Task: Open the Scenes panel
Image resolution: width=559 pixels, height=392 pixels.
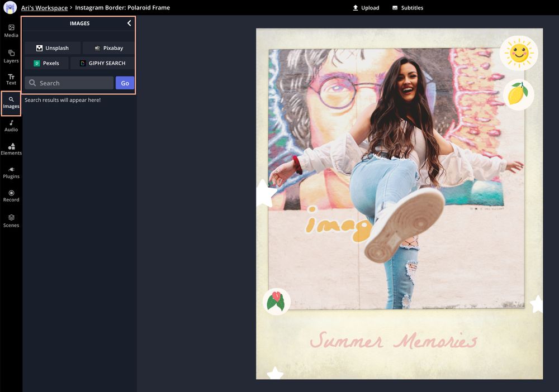Action: tap(11, 221)
